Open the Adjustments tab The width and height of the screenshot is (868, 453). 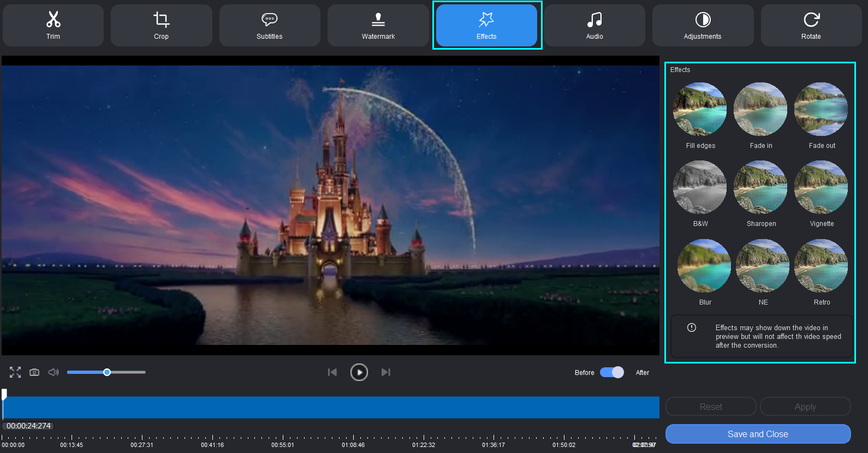pos(703,25)
